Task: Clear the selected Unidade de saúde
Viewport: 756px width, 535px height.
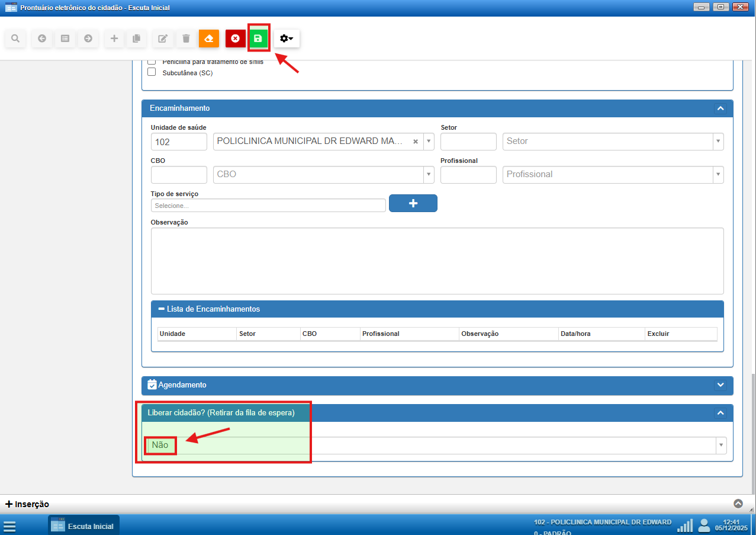Action: coord(416,142)
